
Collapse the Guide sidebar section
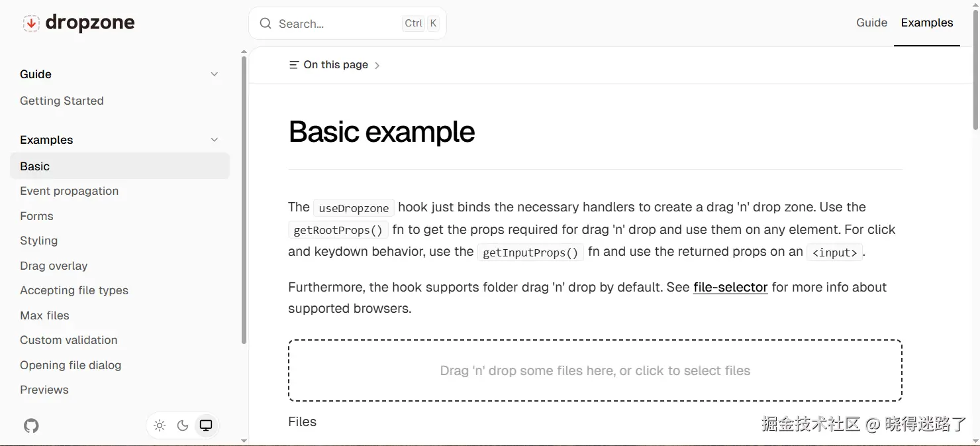[x=214, y=74]
